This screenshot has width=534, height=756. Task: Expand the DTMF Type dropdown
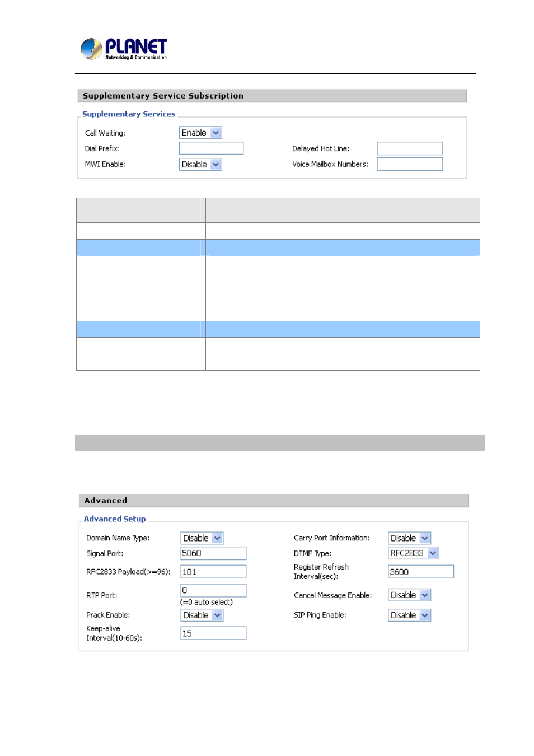[413, 553]
